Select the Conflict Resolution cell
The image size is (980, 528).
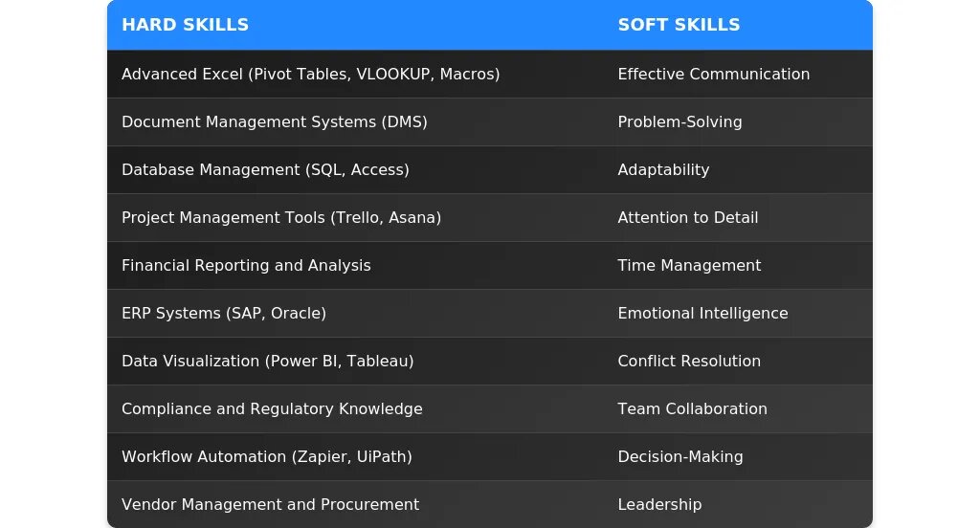pyautogui.click(x=689, y=361)
